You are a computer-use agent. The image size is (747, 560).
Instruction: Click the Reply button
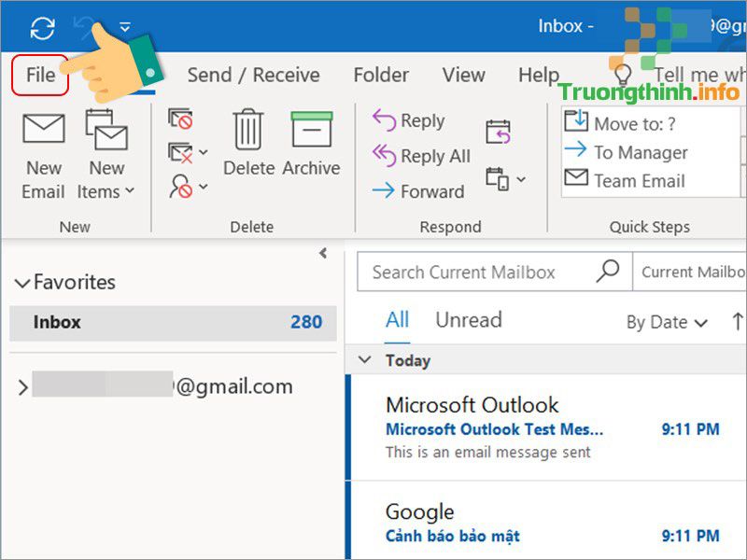pyautogui.click(x=409, y=120)
